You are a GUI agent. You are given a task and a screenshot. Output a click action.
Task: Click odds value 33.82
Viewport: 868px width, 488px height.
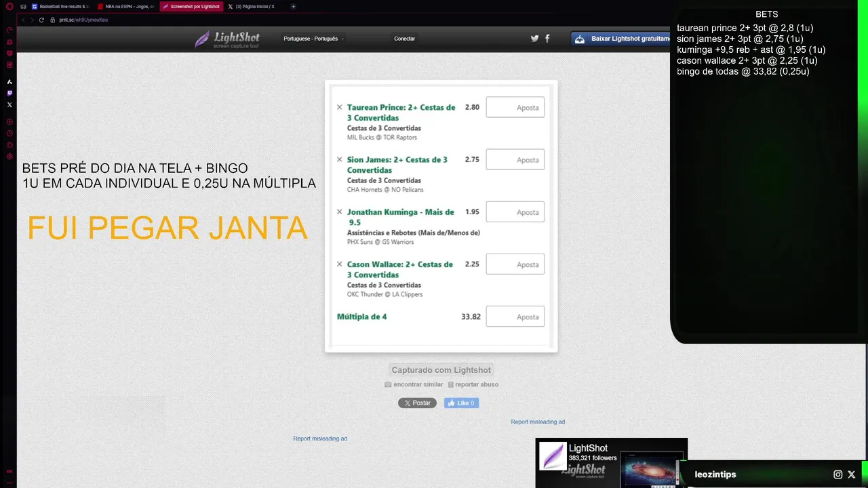471,317
